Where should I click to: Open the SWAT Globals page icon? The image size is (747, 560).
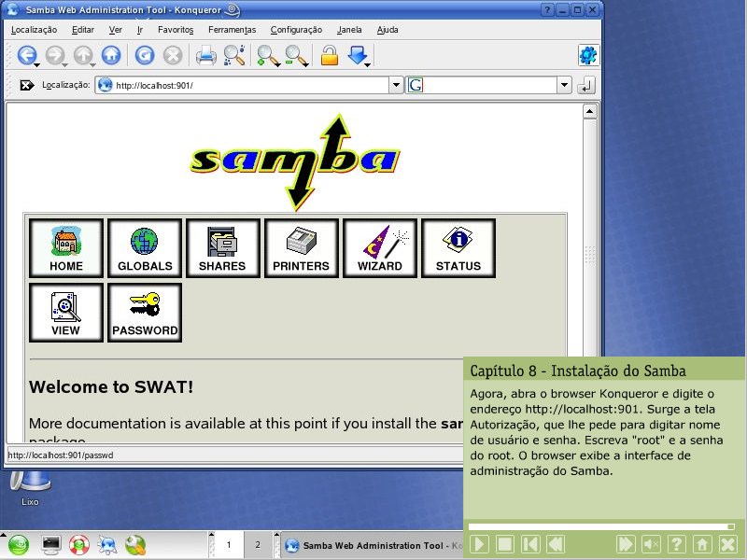point(145,248)
